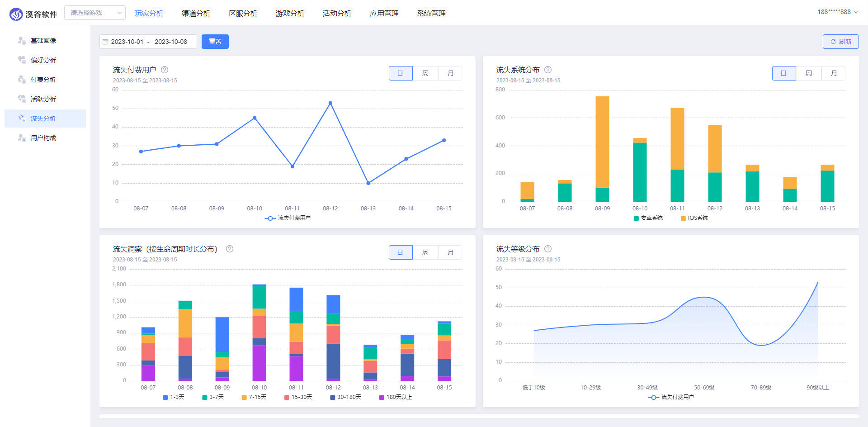This screenshot has height=427, width=868.
Task: Click help icon beside 流失系统分布 title
Action: (548, 70)
